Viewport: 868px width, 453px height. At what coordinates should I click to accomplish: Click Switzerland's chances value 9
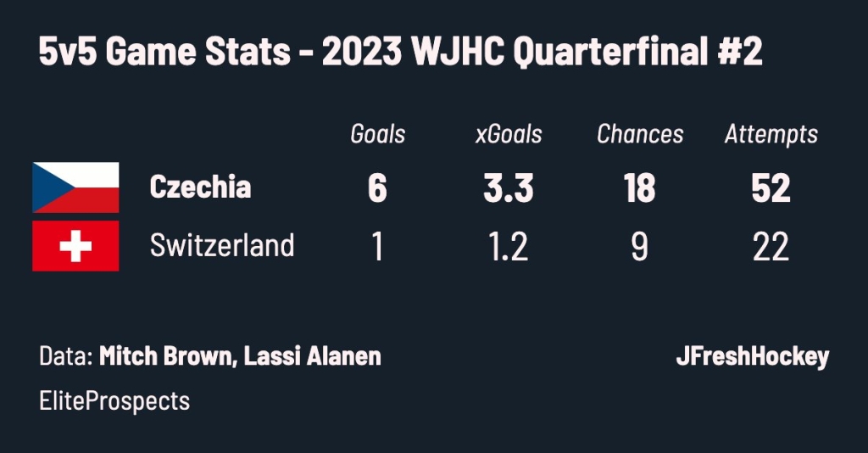(x=640, y=247)
